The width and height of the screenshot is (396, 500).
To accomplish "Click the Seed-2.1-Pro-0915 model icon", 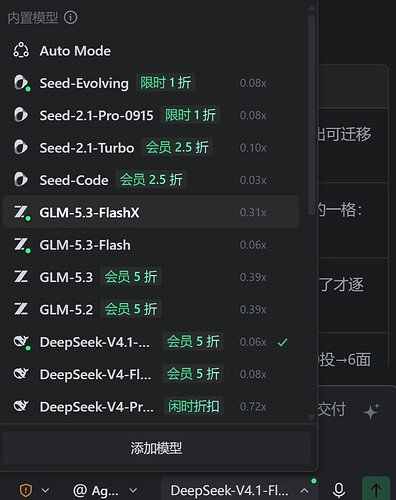I will point(21,115).
